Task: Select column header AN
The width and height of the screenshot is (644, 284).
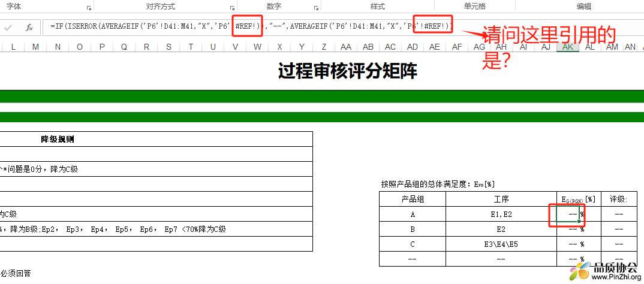Action: 630,47
